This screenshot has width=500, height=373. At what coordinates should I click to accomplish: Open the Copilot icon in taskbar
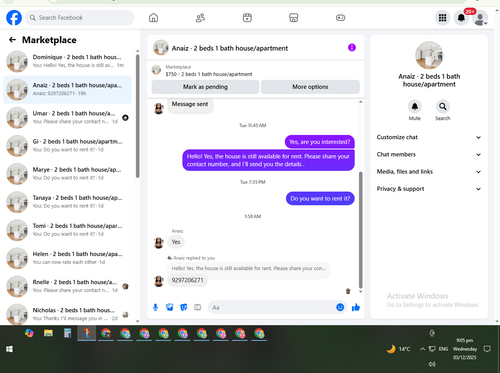29,333
